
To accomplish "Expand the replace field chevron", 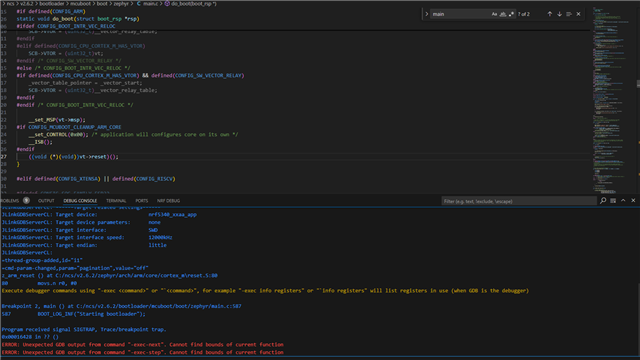I will coord(427,14).
